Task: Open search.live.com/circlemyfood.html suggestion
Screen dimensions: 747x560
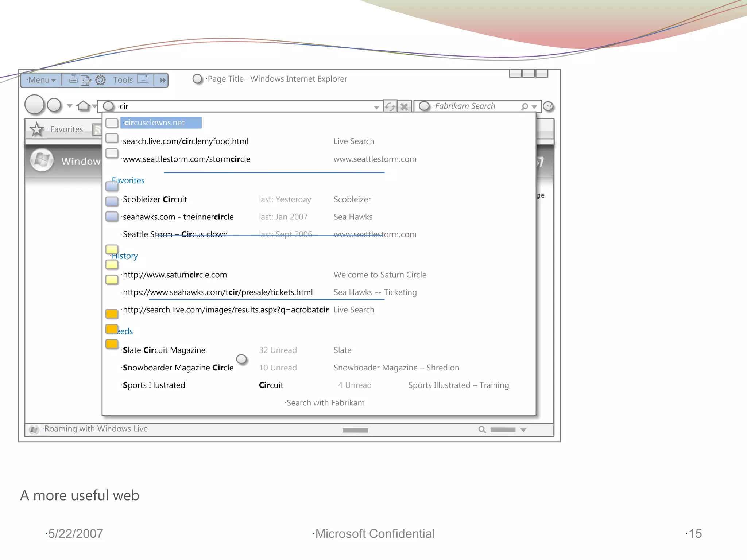Action: [185, 141]
